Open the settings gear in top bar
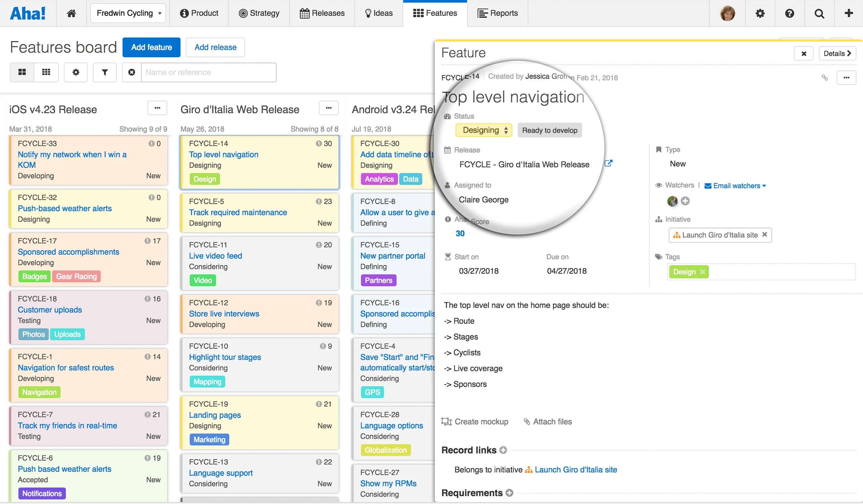Viewport: 863px width, 504px height. tap(760, 13)
